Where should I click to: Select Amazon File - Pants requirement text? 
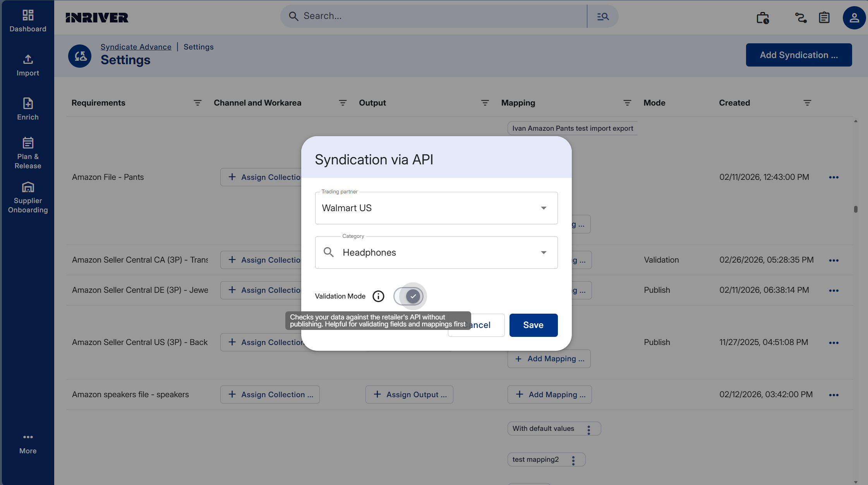point(108,177)
